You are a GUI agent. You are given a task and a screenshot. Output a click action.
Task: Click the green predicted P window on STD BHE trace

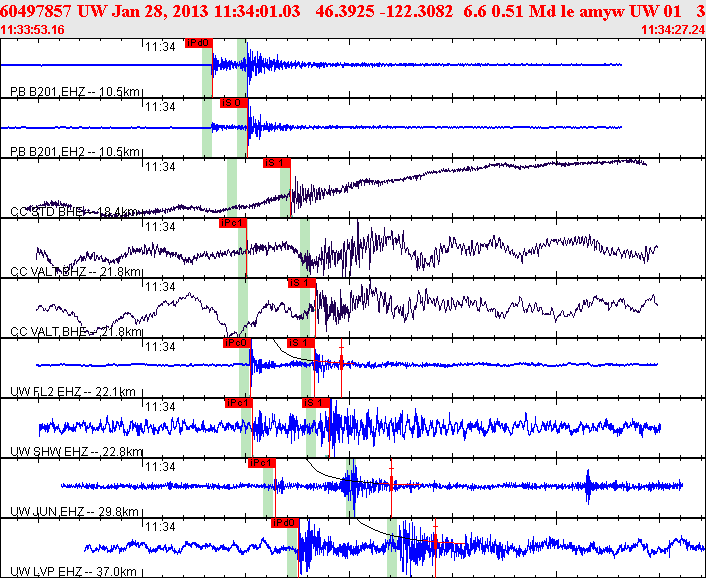coord(232,188)
